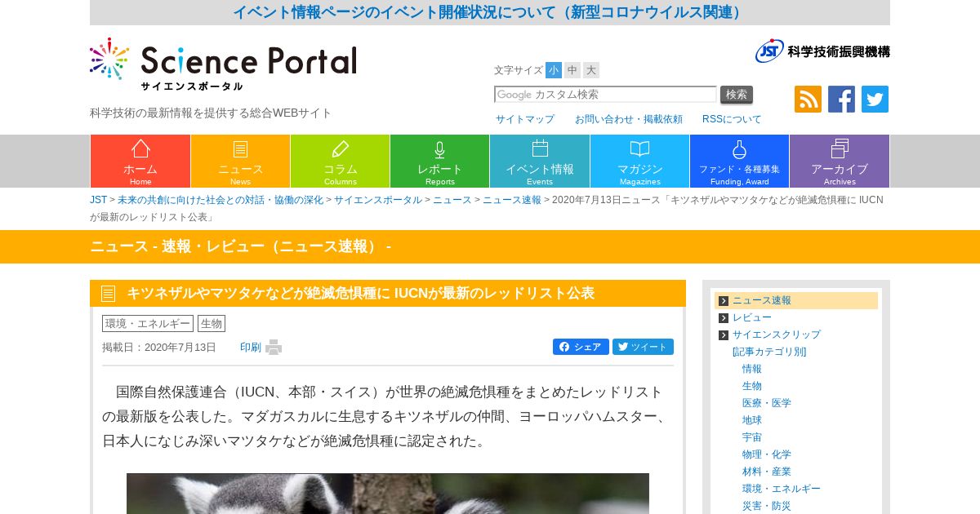Click the ニュース breadcrumb link

coord(452,200)
